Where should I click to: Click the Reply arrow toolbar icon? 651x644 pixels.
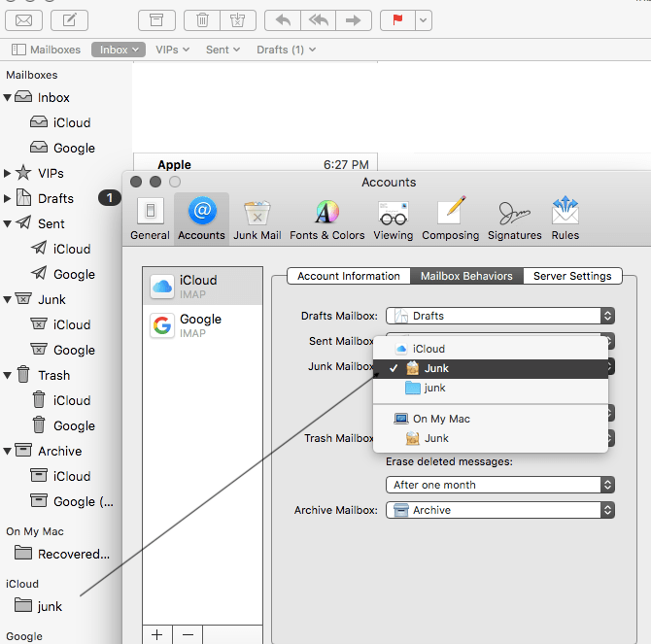283,20
